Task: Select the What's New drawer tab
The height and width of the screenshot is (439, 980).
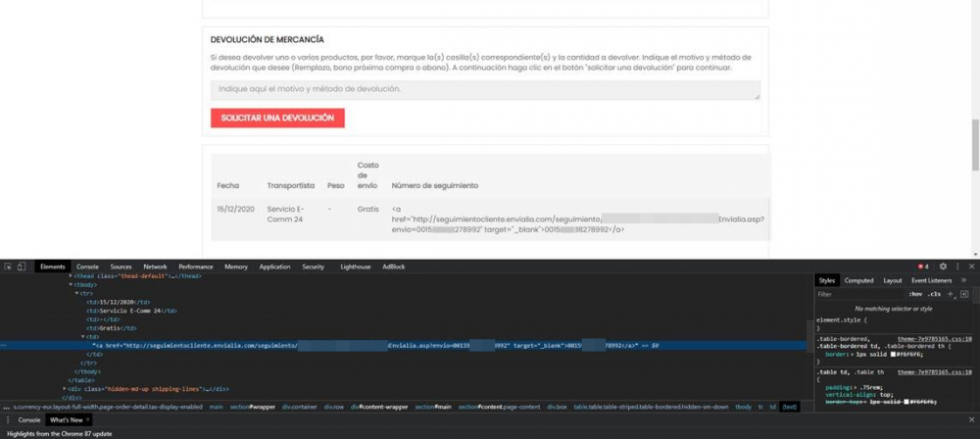Action: click(67, 419)
